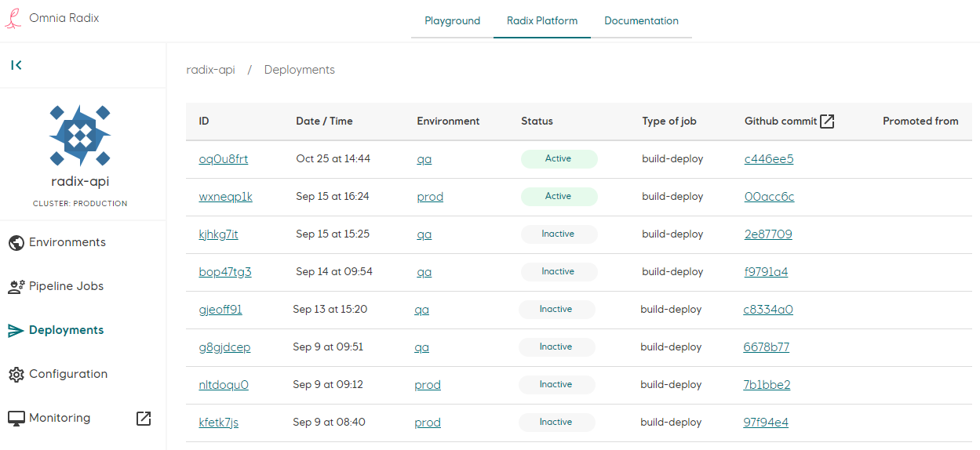Screen dimensions: 980x450
Task: Click the Promoted from column header
Action: (x=920, y=122)
